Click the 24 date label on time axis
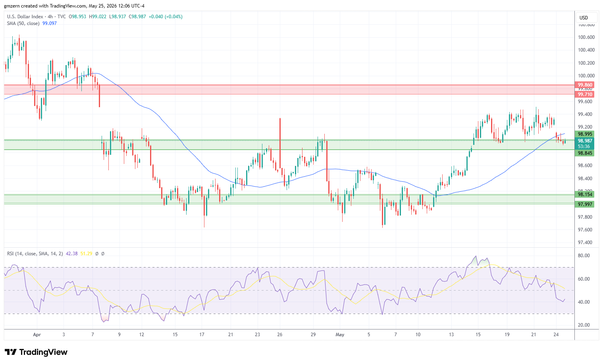The width and height of the screenshot is (603, 364). 556,335
